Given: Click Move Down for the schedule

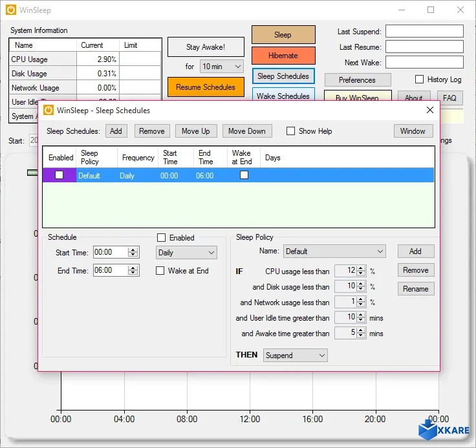Looking at the screenshot, I should tap(247, 131).
